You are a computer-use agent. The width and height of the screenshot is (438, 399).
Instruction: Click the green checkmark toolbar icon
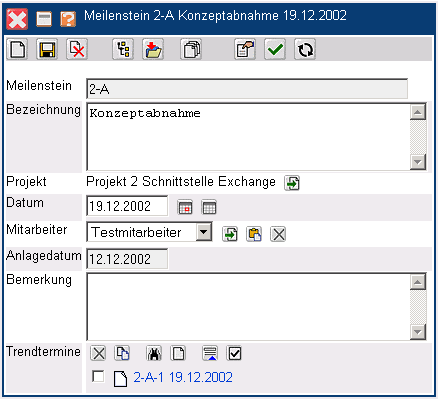pyautogui.click(x=275, y=49)
